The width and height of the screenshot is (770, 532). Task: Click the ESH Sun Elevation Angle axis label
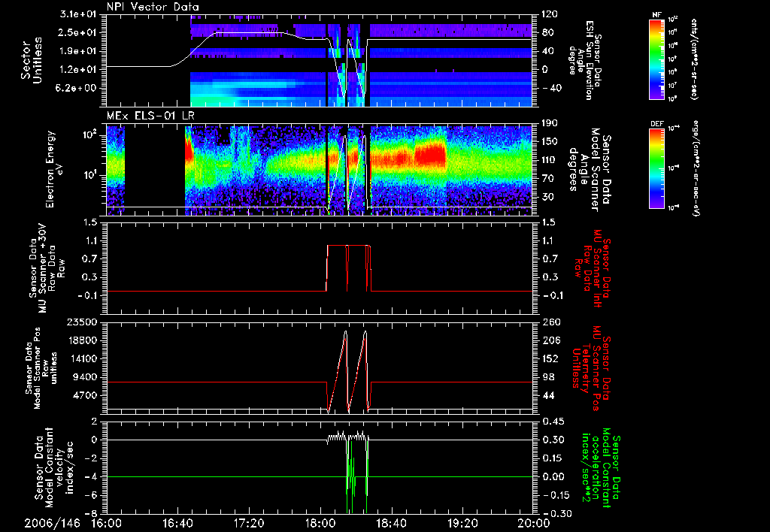coord(584,60)
